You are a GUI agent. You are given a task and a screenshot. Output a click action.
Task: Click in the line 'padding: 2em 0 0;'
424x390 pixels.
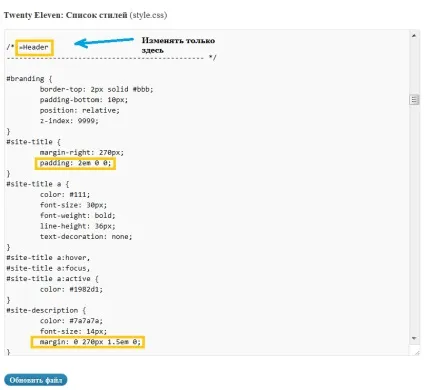coord(75,163)
